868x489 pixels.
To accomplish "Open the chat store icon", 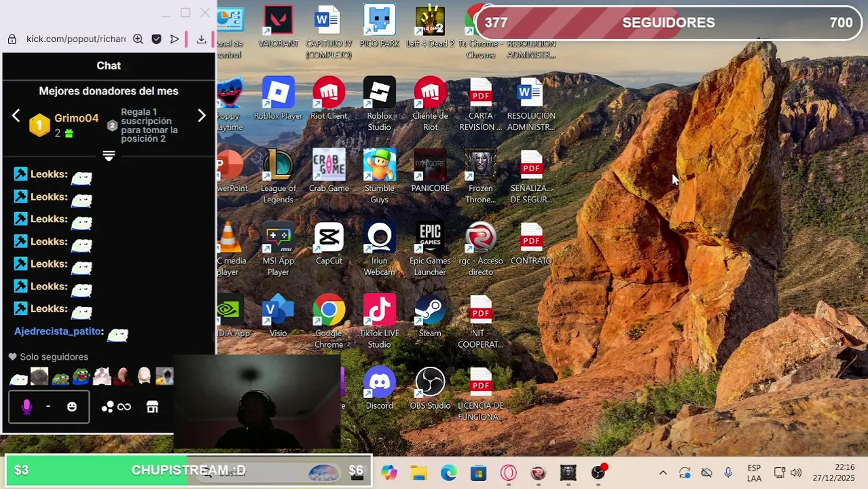I will click(x=152, y=407).
